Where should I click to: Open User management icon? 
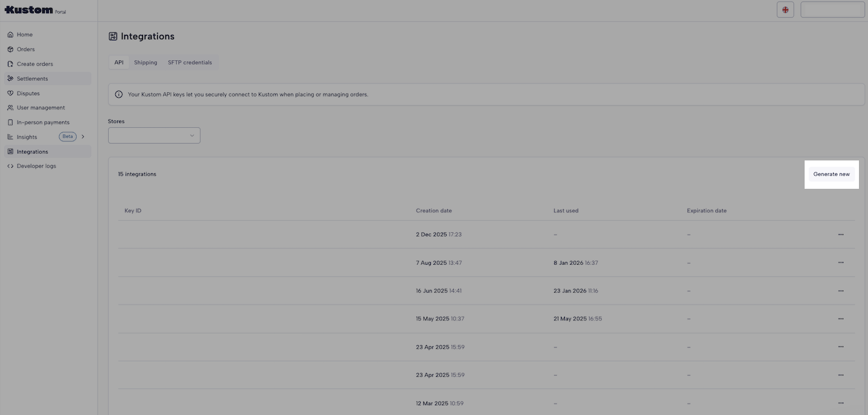tap(10, 108)
